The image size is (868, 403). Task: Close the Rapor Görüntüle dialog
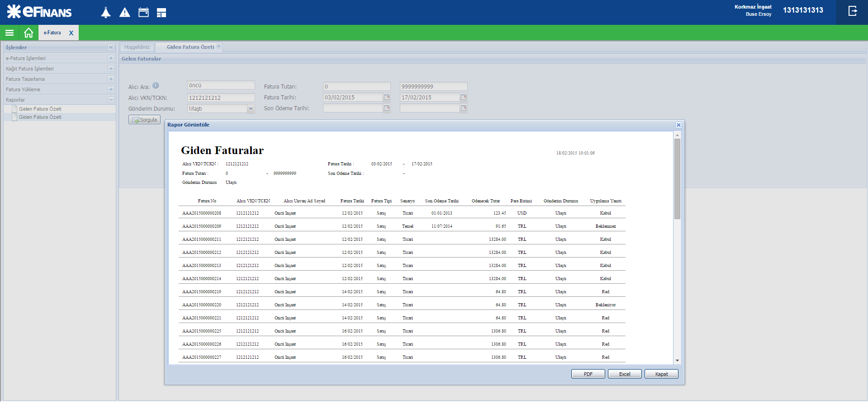[x=678, y=125]
